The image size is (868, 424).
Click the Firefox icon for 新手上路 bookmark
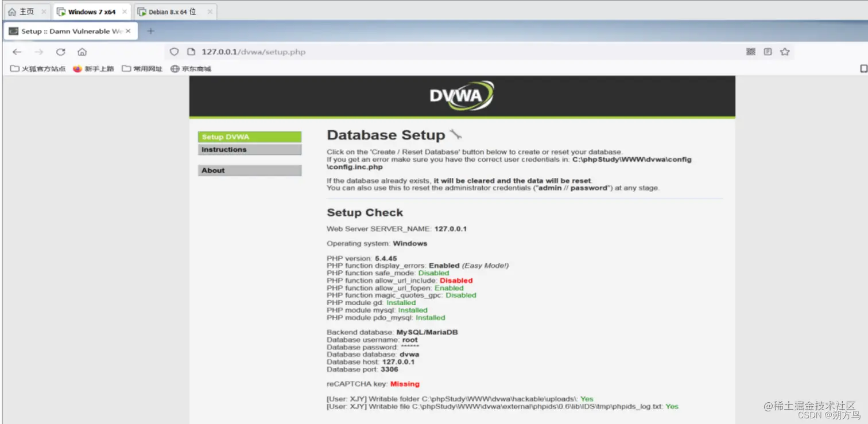(x=77, y=69)
